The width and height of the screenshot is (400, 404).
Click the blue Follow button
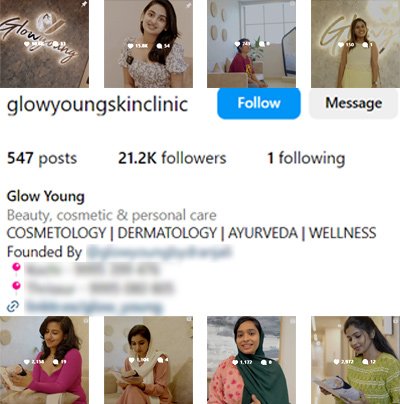pyautogui.click(x=259, y=103)
